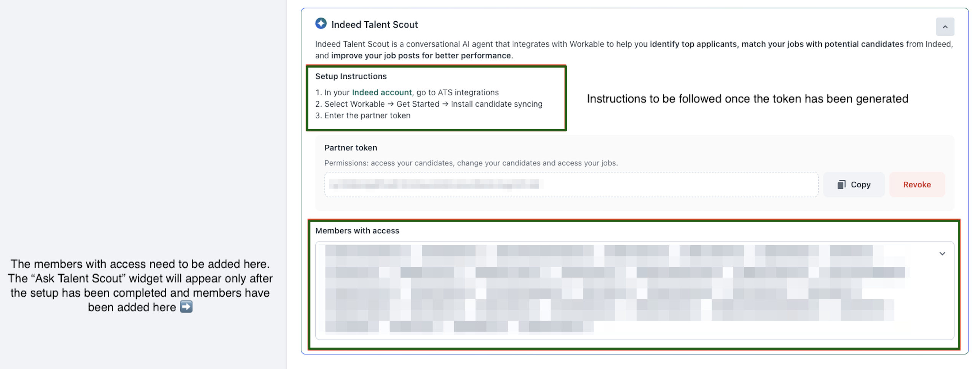The image size is (980, 369).
Task: Click the Indeed Talent Scout title text
Action: pyautogui.click(x=374, y=25)
